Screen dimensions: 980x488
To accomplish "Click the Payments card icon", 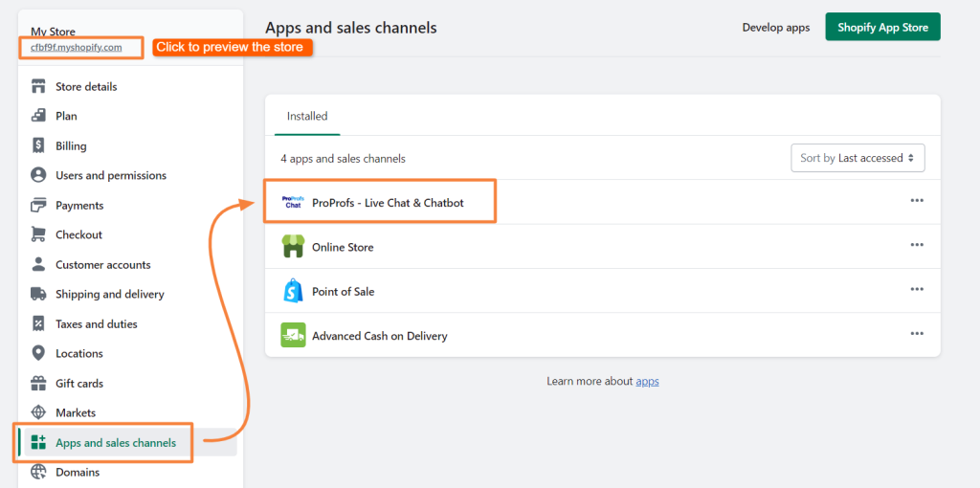I will pyautogui.click(x=38, y=205).
